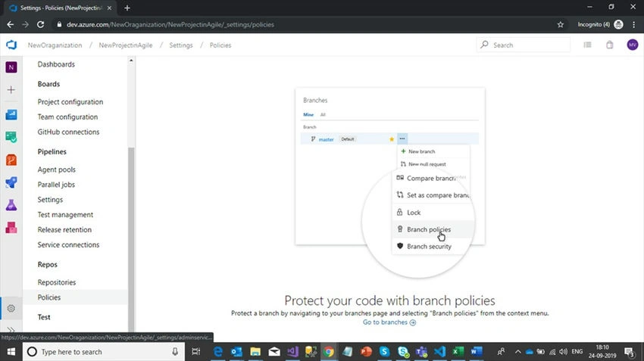Open the Windows Start menu
644x361 pixels.
11,352
